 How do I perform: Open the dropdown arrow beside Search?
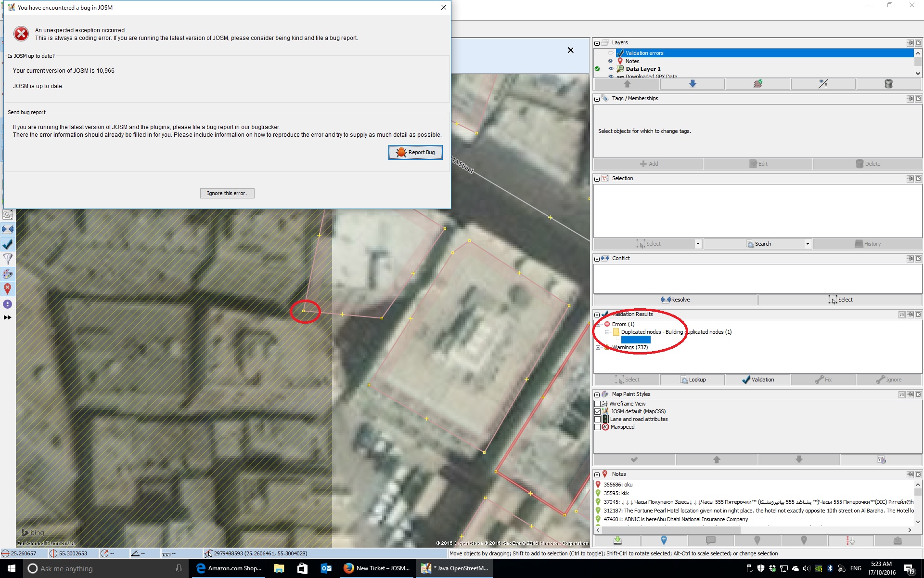click(808, 244)
